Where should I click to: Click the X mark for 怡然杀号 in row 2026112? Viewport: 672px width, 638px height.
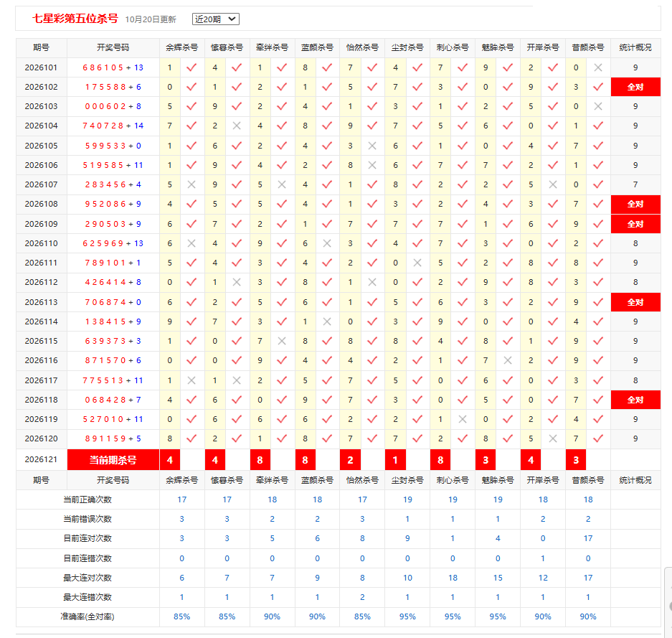[x=372, y=282]
